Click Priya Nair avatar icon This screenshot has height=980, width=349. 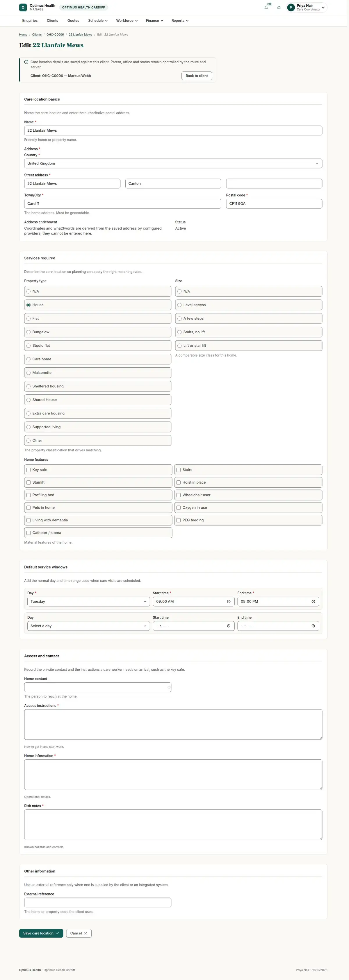[291, 8]
